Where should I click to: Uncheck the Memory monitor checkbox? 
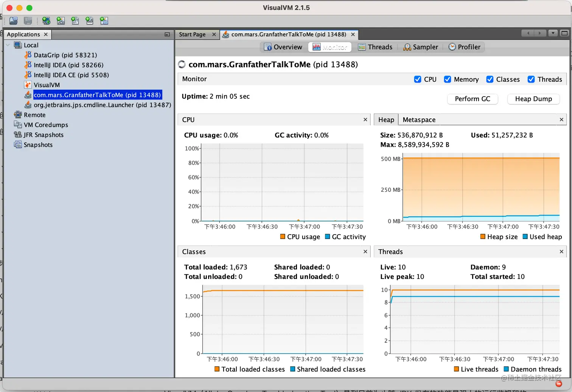448,79
